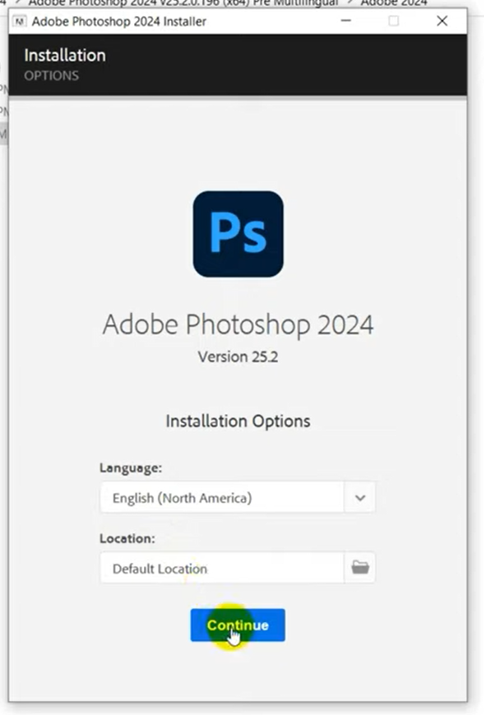Browse for install location with folder icon
Screen dimensions: 484x715
(x=360, y=568)
